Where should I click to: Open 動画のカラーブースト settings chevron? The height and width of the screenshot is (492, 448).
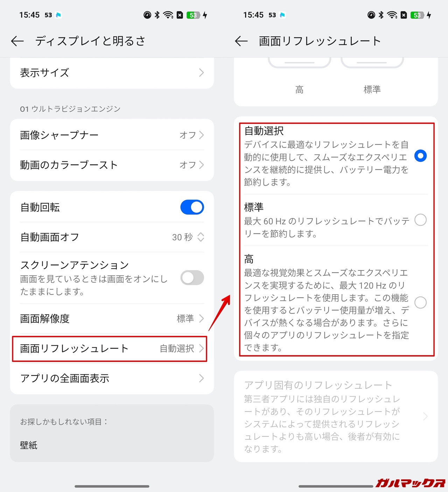click(201, 165)
